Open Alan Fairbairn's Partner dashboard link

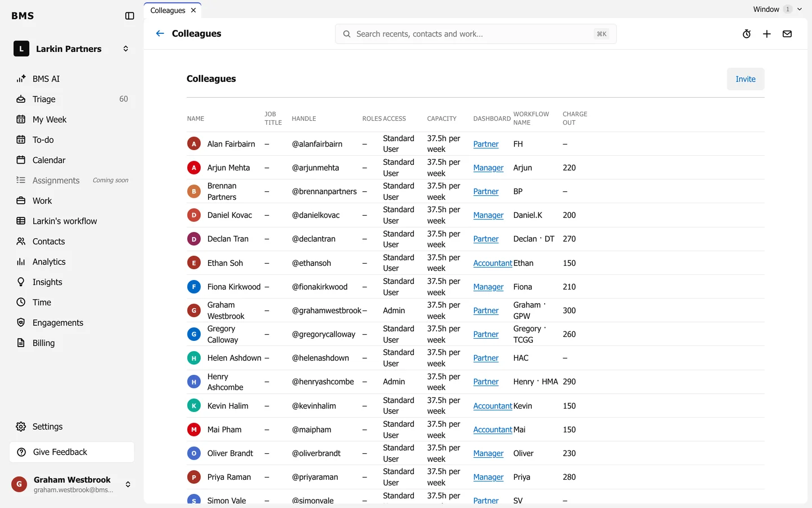[x=486, y=144]
